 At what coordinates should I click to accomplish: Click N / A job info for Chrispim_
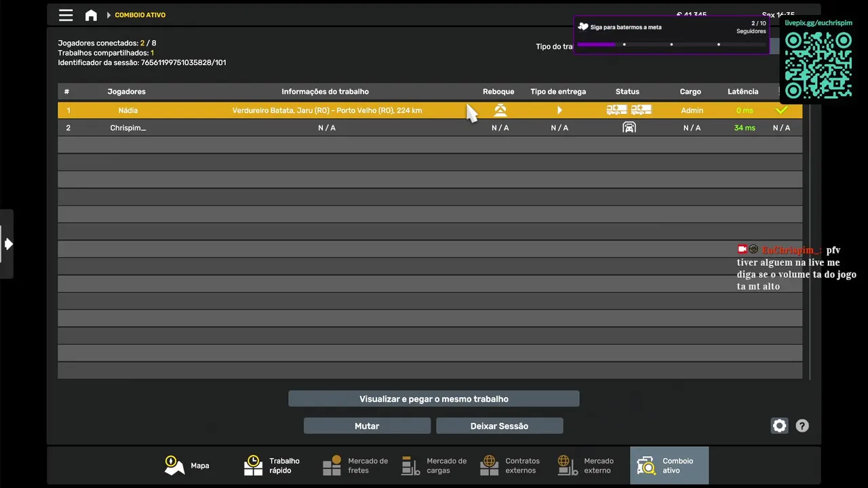[x=327, y=127]
